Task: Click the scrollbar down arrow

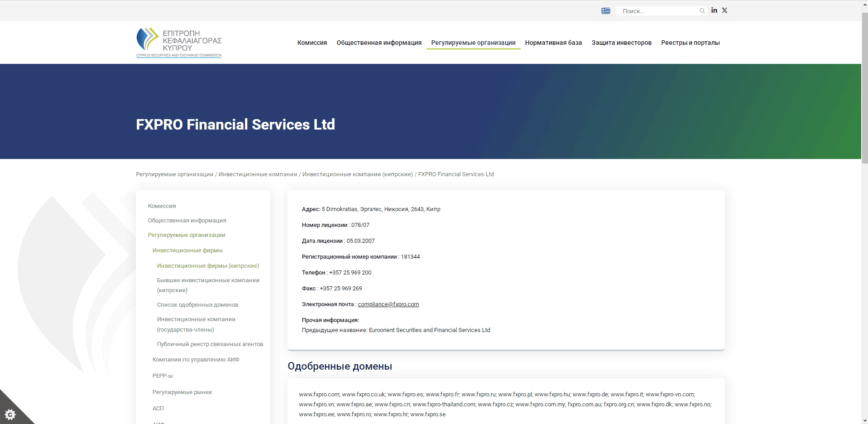Action: tap(864, 421)
